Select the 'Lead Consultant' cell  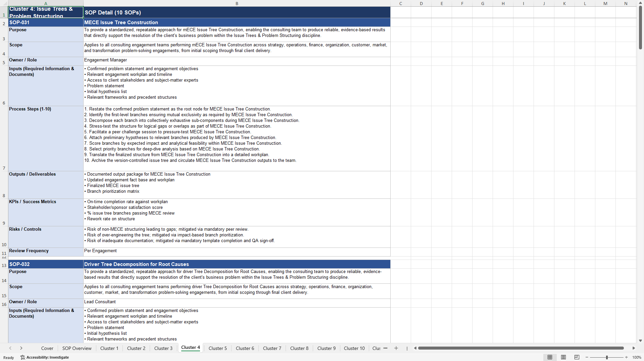tap(237, 303)
